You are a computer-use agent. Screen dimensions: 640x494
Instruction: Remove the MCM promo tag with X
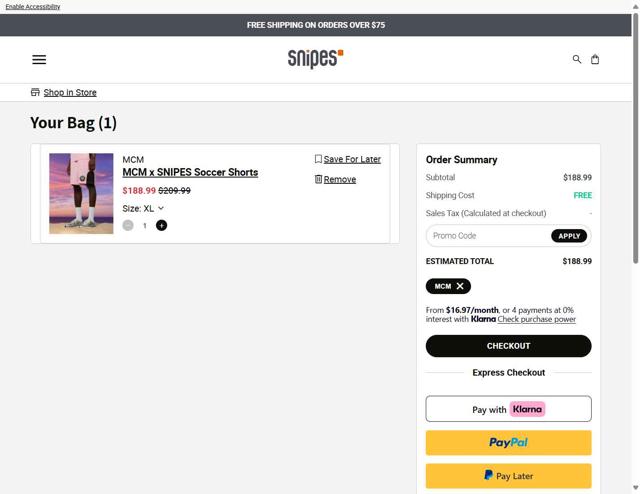tap(460, 286)
